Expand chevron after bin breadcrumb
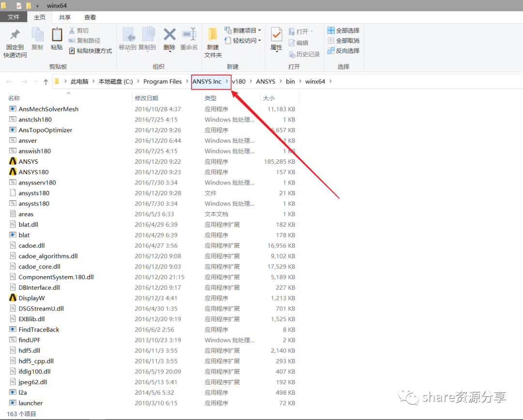Image resolution: width=523 pixels, height=420 pixels. pyautogui.click(x=300, y=81)
